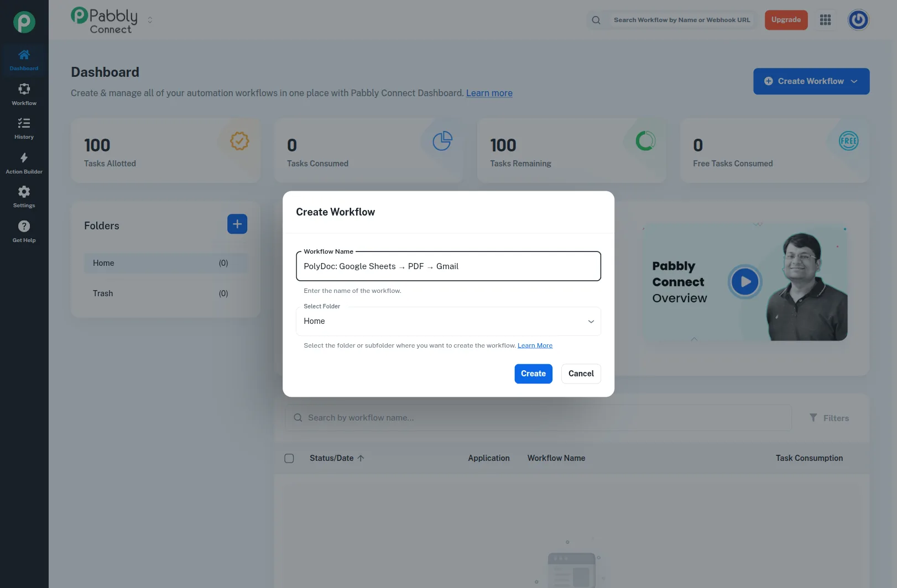Click the Task Consumption column header
This screenshot has width=897, height=588.
point(809,458)
